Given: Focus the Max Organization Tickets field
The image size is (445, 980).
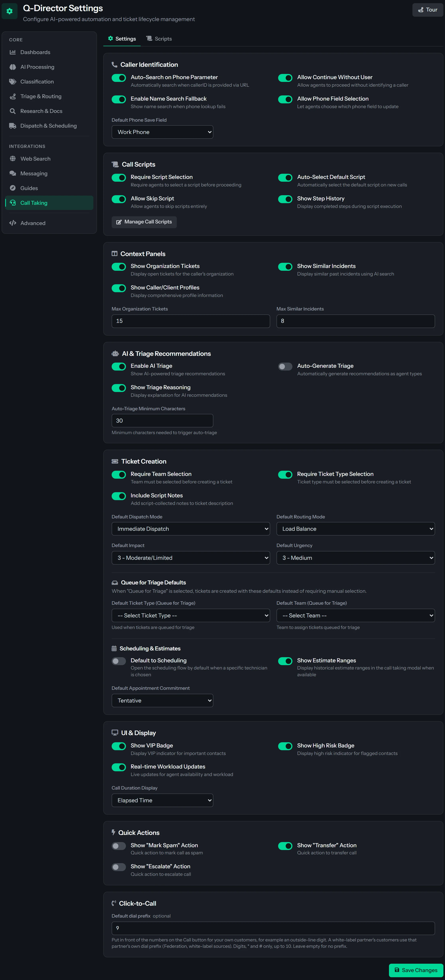Looking at the screenshot, I should point(191,321).
